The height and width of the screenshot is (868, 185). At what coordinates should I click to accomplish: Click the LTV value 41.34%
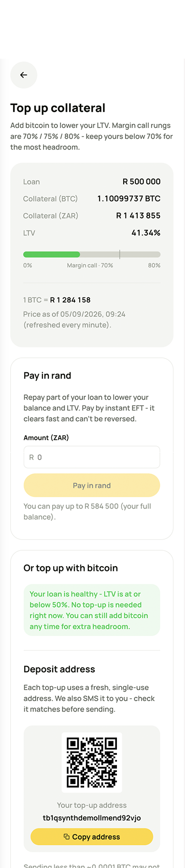tap(146, 233)
